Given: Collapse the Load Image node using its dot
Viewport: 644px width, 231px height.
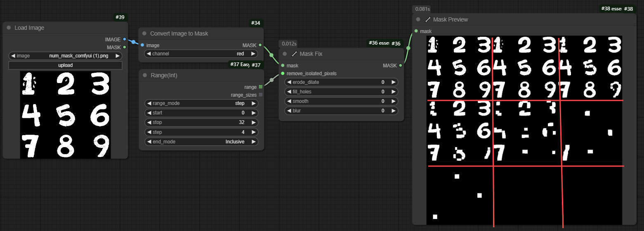Looking at the screenshot, I should (9, 28).
